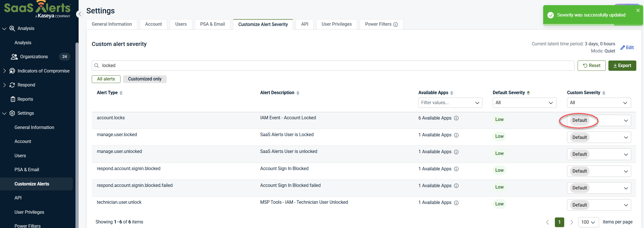Click Edit for latent time period

pyautogui.click(x=627, y=48)
